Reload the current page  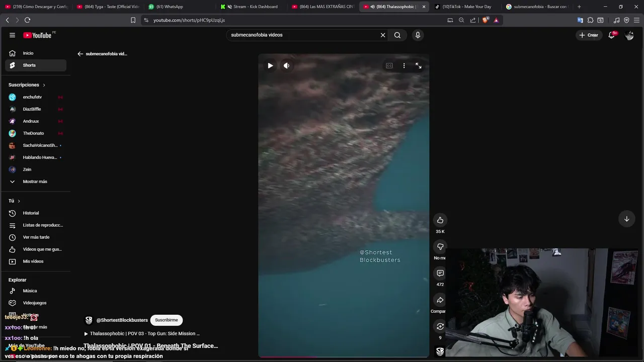coord(27,20)
